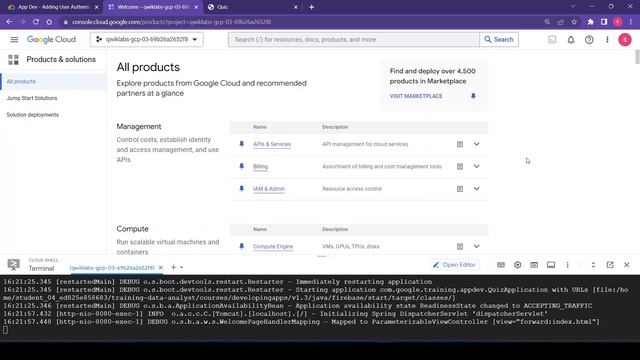Activate Cloud Shell icon in header

[552, 40]
